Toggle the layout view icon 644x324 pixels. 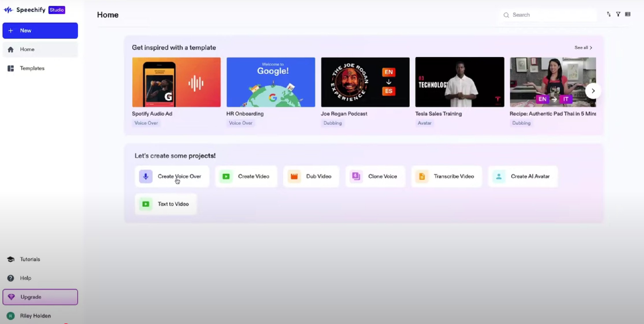coord(628,14)
